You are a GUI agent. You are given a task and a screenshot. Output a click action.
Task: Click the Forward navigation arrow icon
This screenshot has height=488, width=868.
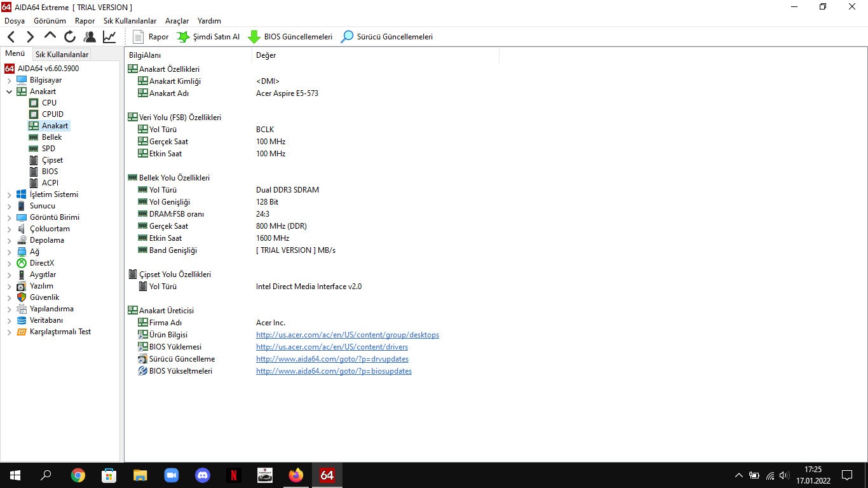tap(30, 37)
